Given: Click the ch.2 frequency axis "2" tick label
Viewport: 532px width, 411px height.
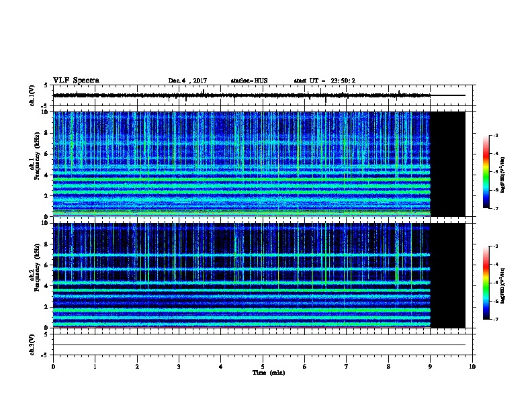Looking at the screenshot, I should (x=46, y=307).
